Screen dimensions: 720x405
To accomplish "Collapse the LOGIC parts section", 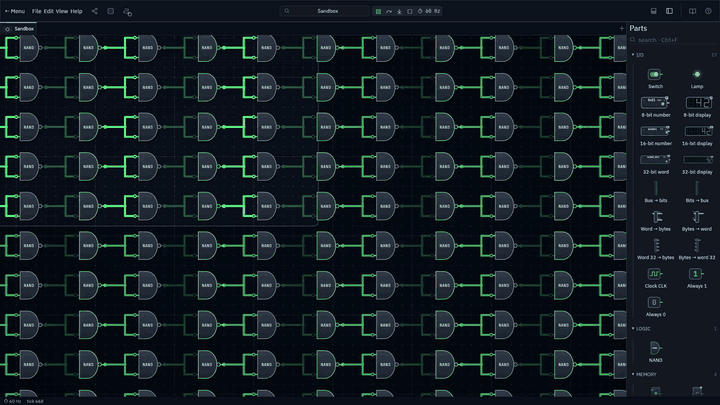I will 641,328.
